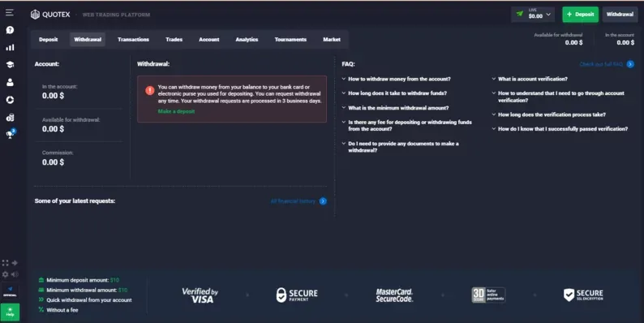Click the Quotex logo
Image resolution: width=644 pixels, height=323 pixels.
pos(50,15)
